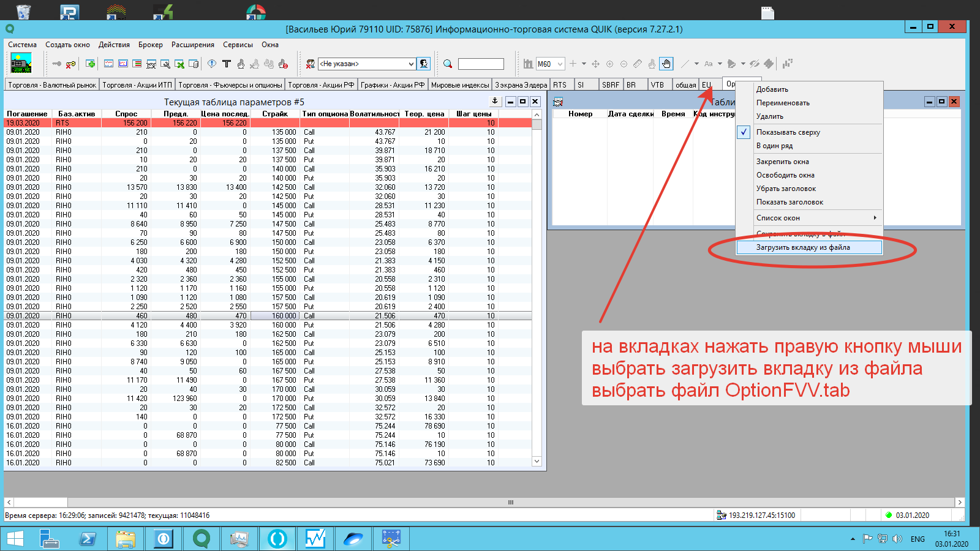Open the 'Создать окно' menu
This screenshot has height=551, width=980.
[x=67, y=45]
